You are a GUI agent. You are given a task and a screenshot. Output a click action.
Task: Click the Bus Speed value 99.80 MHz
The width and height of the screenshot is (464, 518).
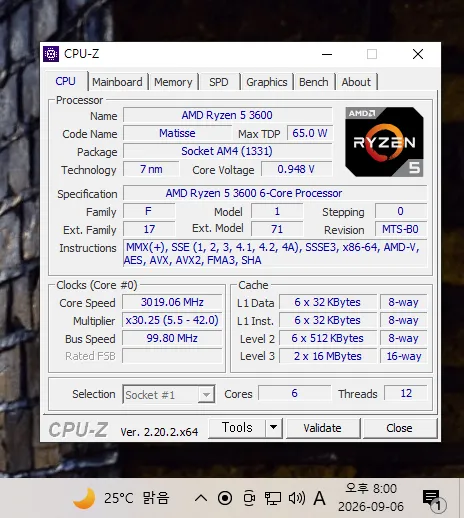coord(172,338)
